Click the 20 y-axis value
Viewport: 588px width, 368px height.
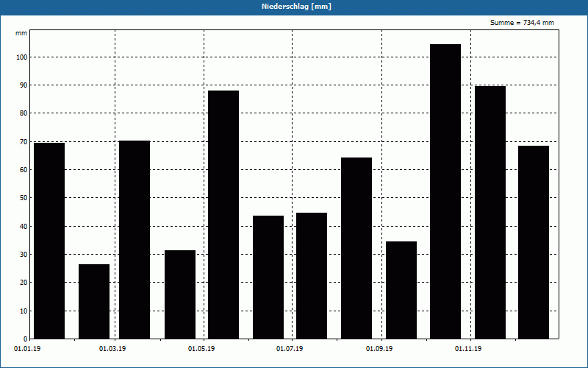[x=24, y=283]
